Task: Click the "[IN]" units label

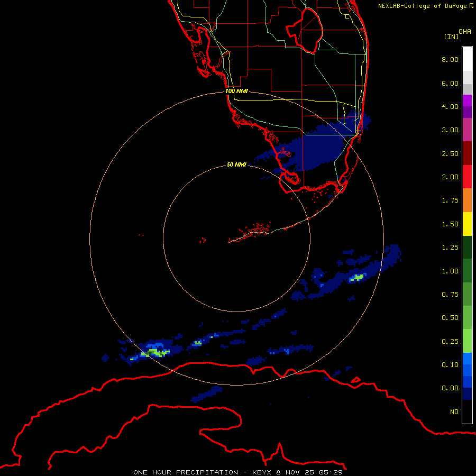Action: 452,36
